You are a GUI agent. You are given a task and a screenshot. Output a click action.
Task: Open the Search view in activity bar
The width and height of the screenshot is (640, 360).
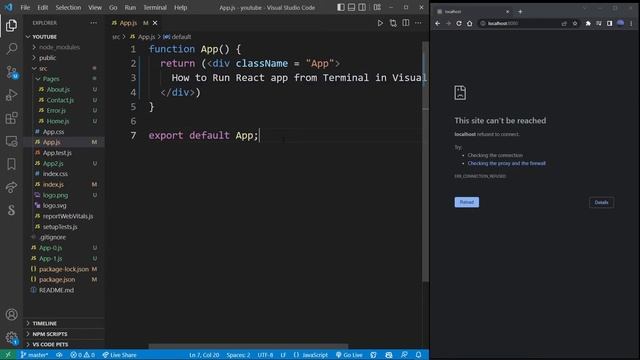tap(11, 49)
